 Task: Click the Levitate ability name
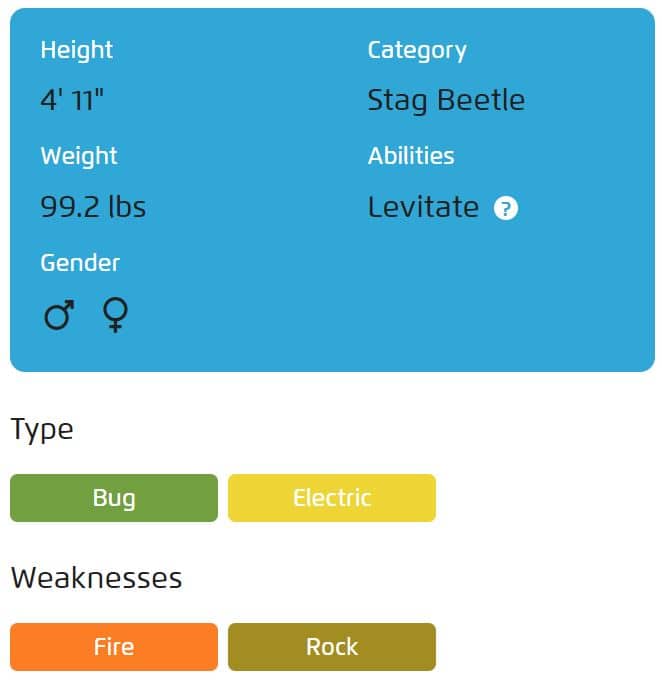tap(423, 207)
